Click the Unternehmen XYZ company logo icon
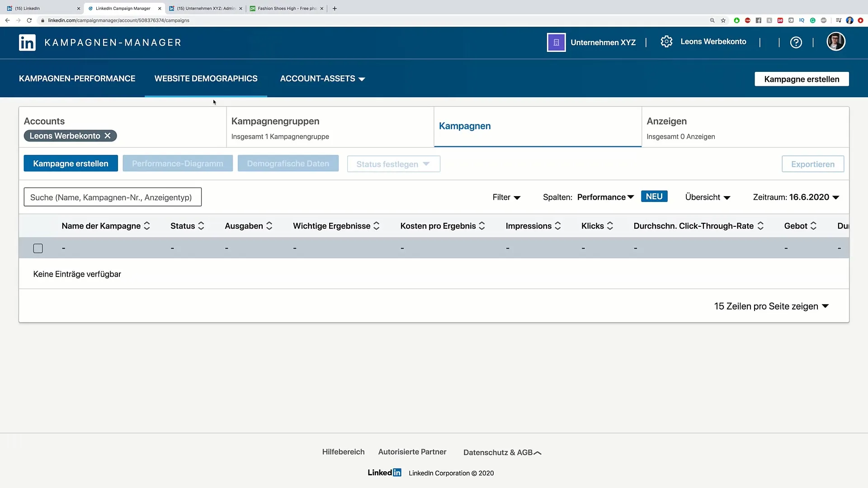Screen dimensions: 868x488 [556, 42]
